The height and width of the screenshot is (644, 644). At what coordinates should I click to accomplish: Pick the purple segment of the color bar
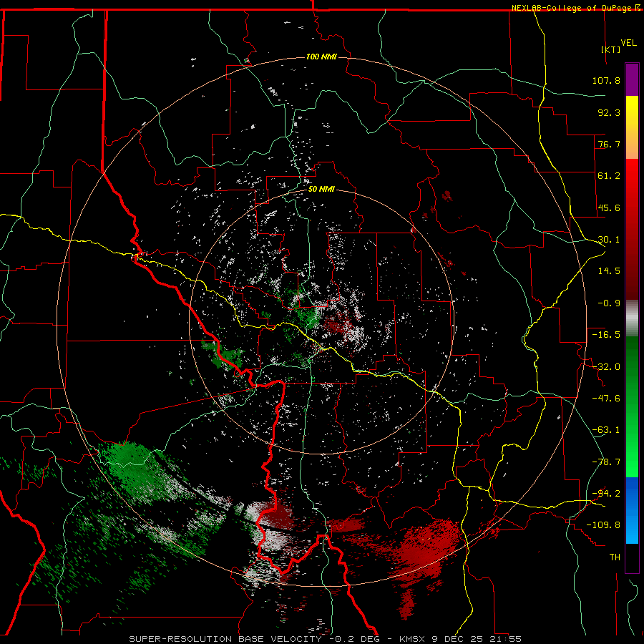pos(632,79)
